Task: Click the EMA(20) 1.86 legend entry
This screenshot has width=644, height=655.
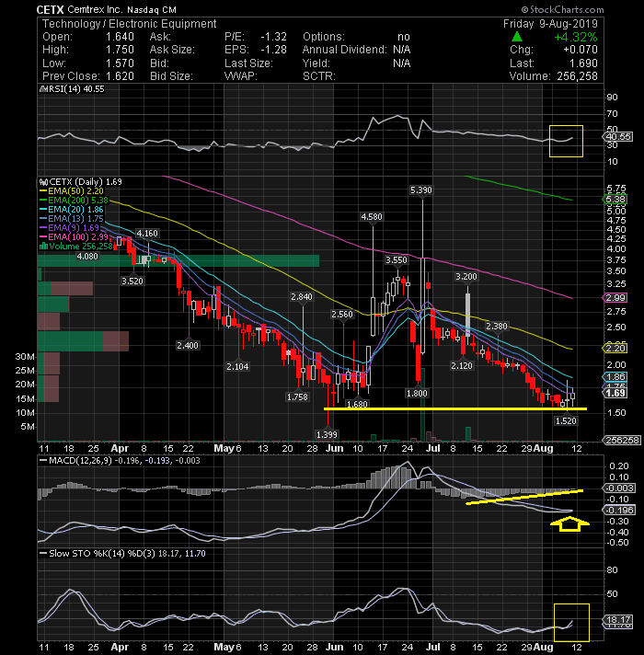Action: point(72,209)
